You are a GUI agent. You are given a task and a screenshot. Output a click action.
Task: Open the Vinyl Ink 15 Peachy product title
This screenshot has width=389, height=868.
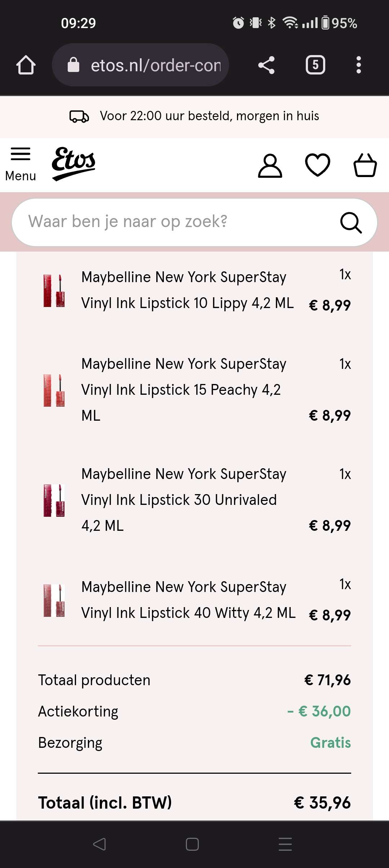pyautogui.click(x=184, y=389)
